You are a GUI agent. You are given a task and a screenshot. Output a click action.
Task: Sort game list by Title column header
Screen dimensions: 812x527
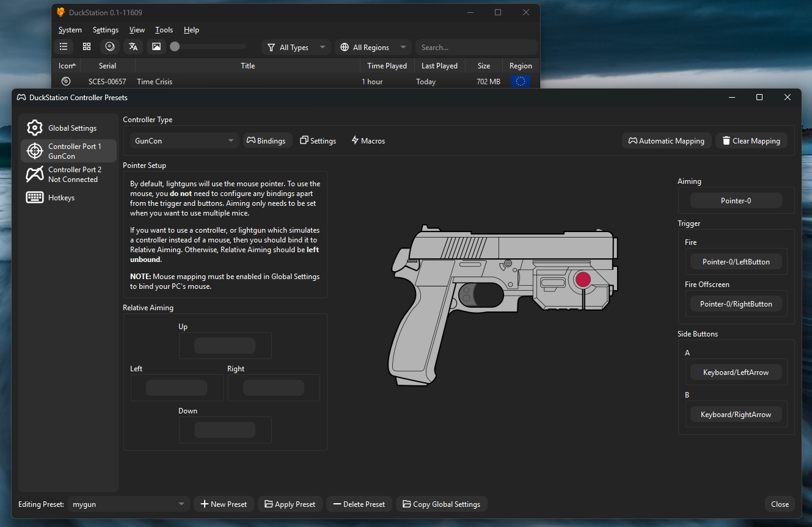coord(247,65)
